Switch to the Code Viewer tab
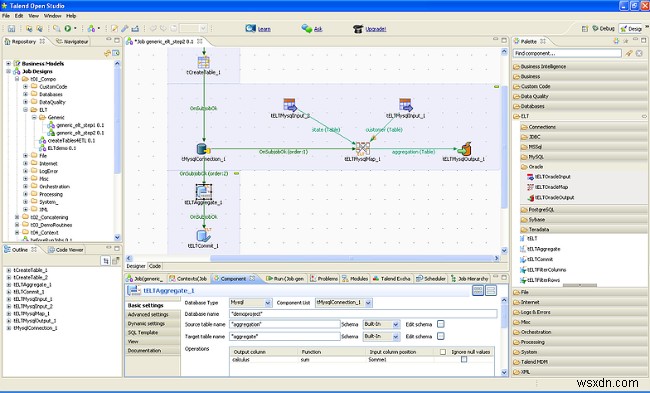The height and width of the screenshot is (393, 650). (x=65, y=250)
